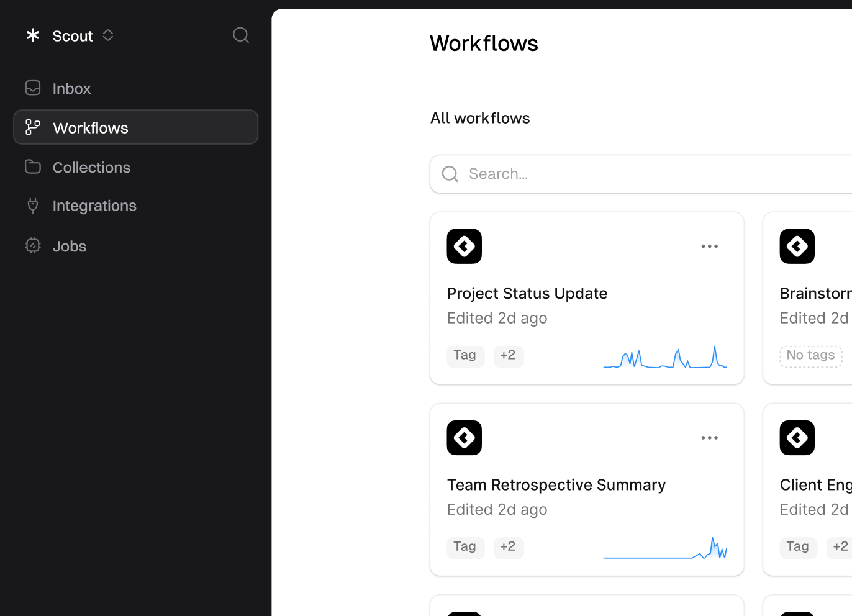Viewport: 852px width, 616px height.
Task: Click the No tags placeholder on Brainstorm card
Action: (811, 356)
